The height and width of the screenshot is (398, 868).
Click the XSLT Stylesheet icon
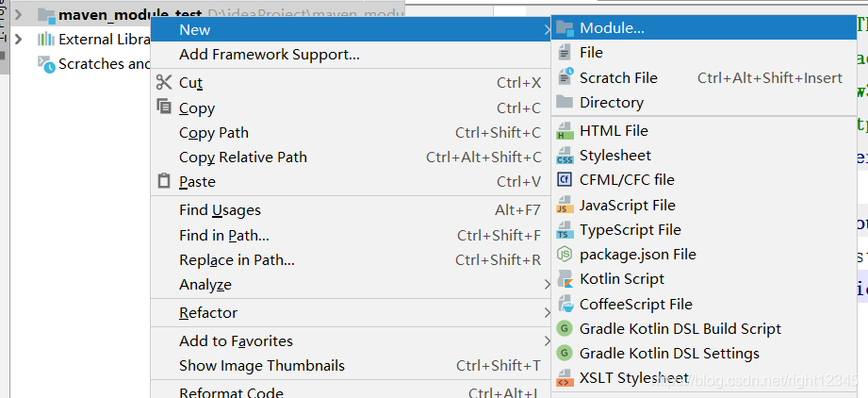point(565,378)
